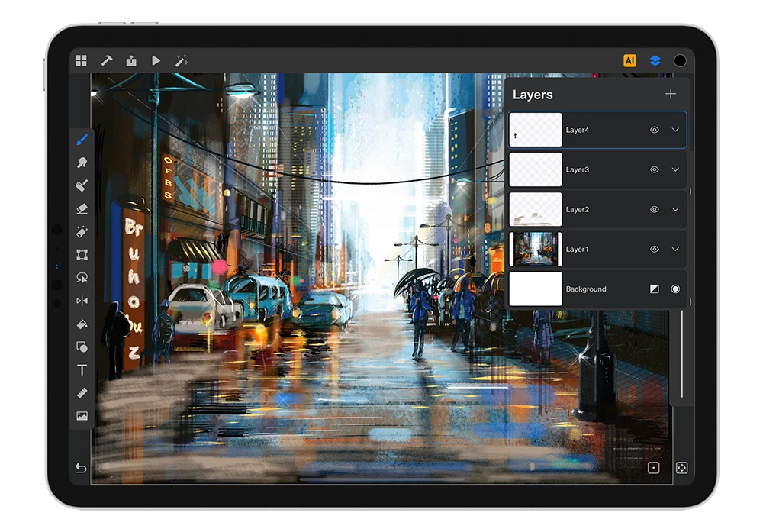763x532 pixels.
Task: Select the Eraser tool
Action: 82,209
